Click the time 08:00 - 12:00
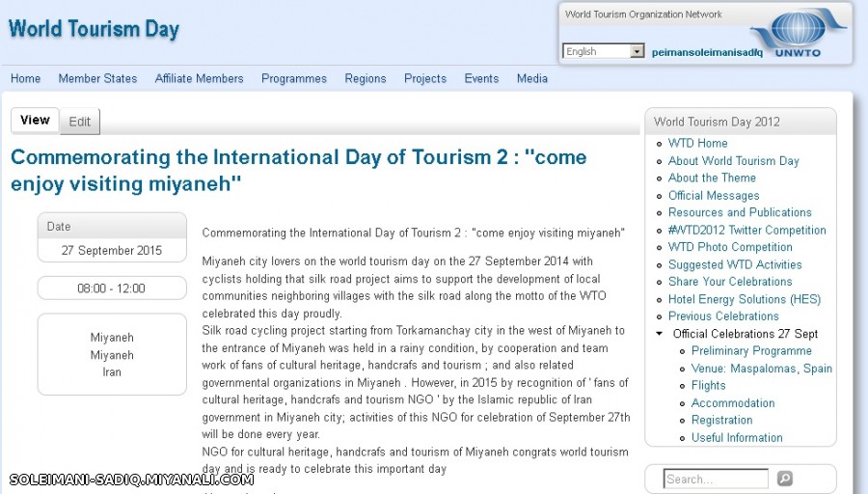This screenshot has width=868, height=494. (x=111, y=288)
